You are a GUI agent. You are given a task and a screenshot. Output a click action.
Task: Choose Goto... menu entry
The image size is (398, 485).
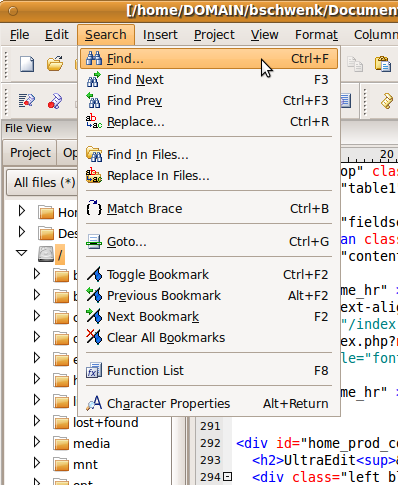point(209,242)
